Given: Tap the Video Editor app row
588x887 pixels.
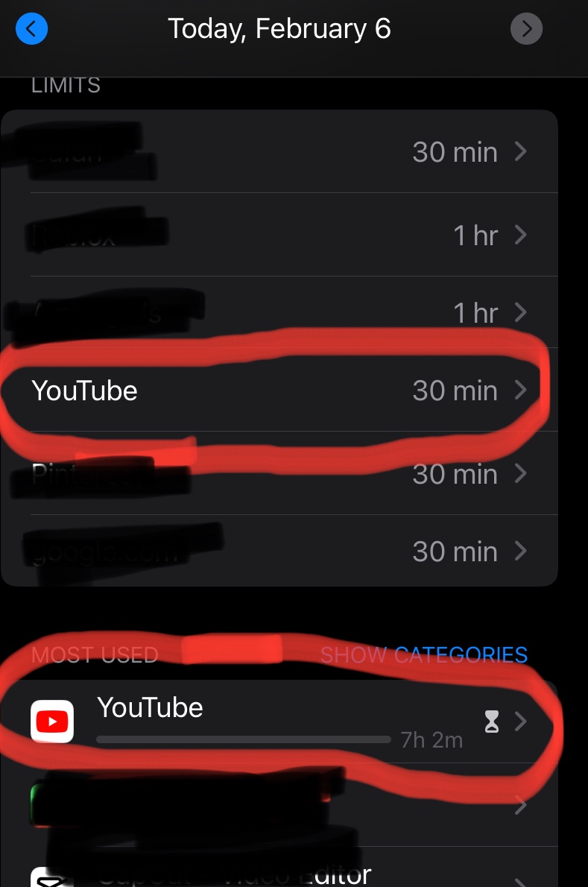Looking at the screenshot, I should 279,867.
